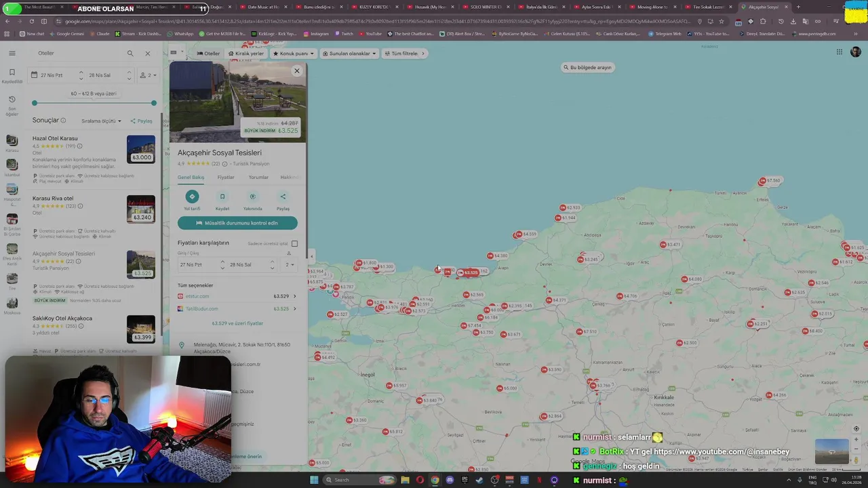Step check-in date in Fiyatları karşılaştırın
The image size is (868, 488).
coord(222,265)
